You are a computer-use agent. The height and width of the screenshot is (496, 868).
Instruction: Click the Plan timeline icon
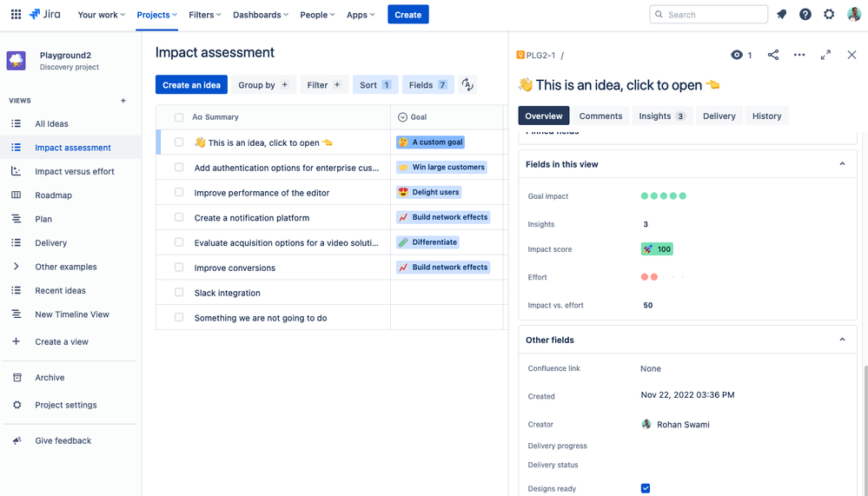click(16, 219)
